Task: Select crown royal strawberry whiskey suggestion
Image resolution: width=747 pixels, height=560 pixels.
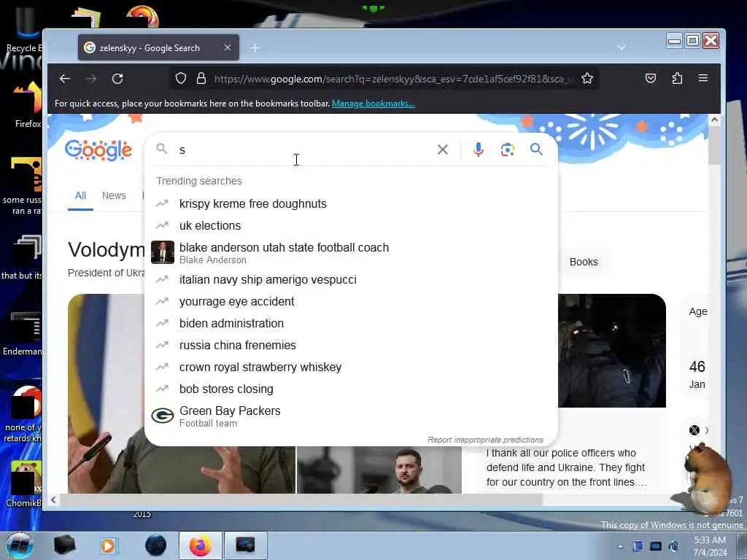Action: [351, 367]
